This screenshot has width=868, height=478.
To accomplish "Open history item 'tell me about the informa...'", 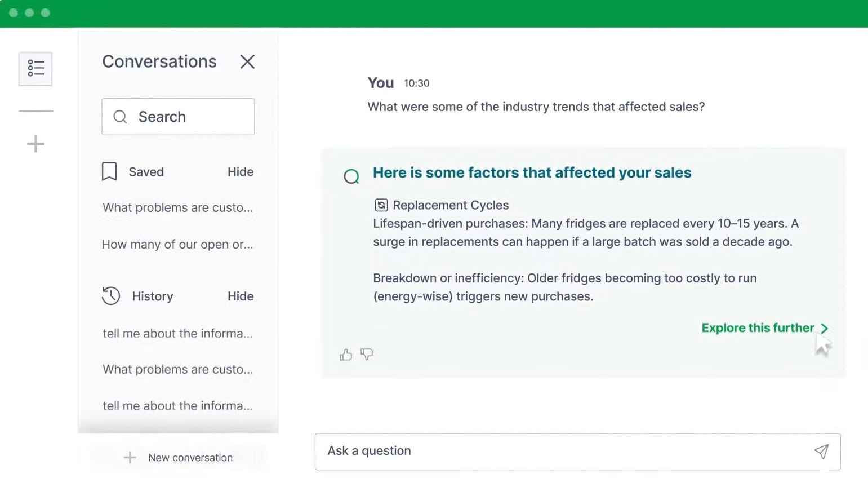I will (177, 333).
